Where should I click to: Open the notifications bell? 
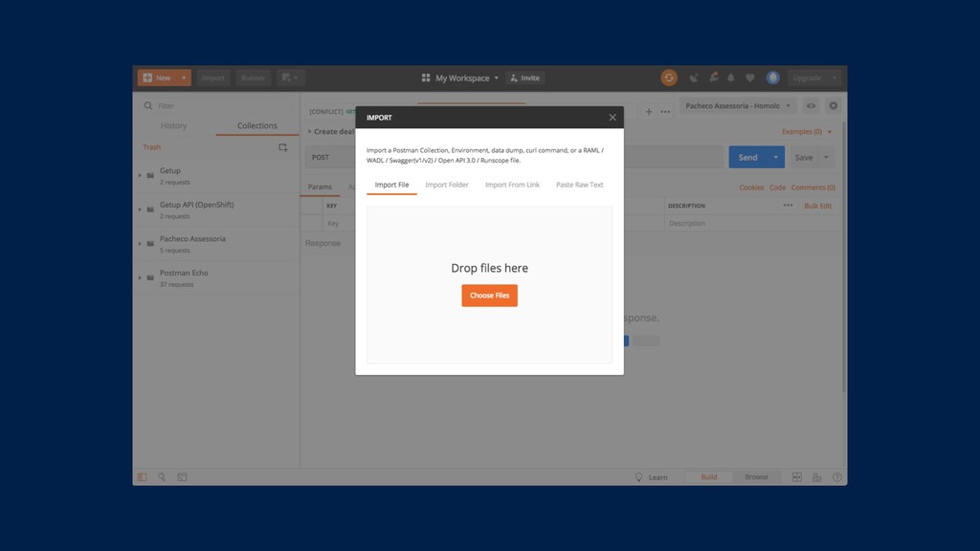click(x=730, y=78)
